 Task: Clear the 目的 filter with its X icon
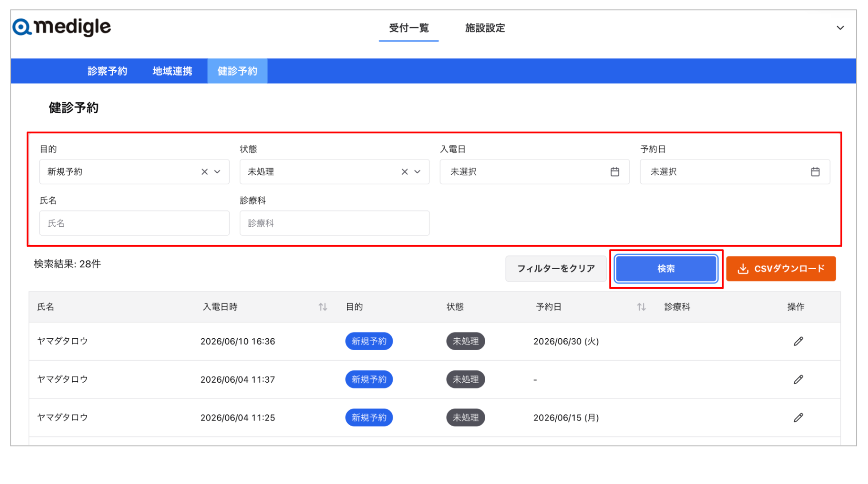coord(204,172)
